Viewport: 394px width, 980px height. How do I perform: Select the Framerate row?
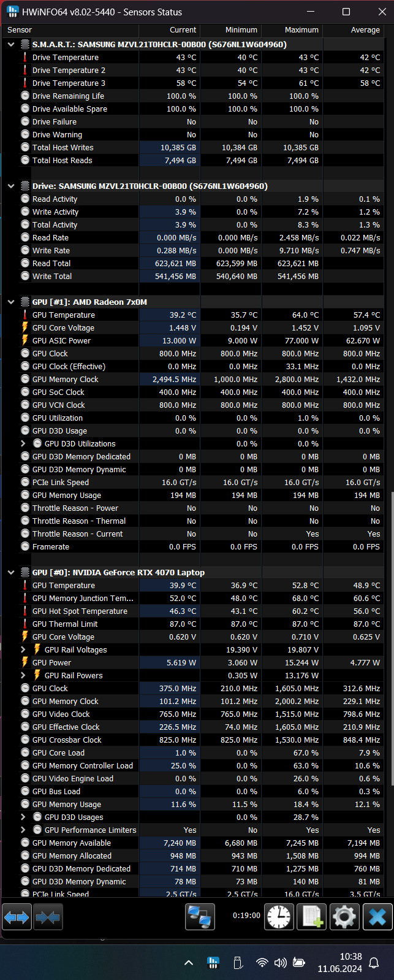[x=192, y=547]
